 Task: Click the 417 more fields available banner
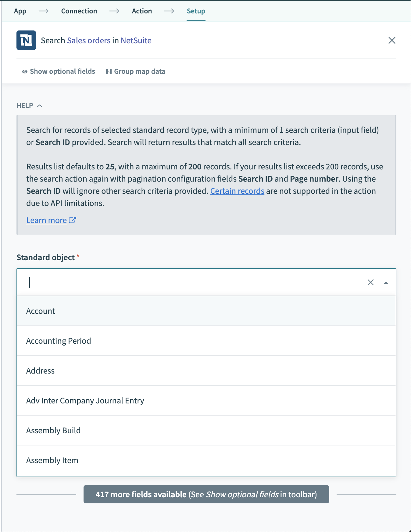(x=206, y=494)
